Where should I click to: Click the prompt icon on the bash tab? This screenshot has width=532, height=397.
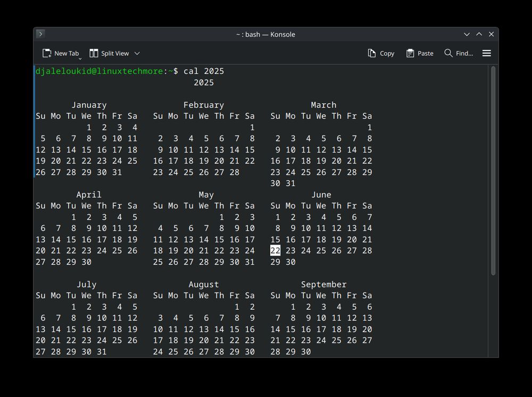(41, 34)
